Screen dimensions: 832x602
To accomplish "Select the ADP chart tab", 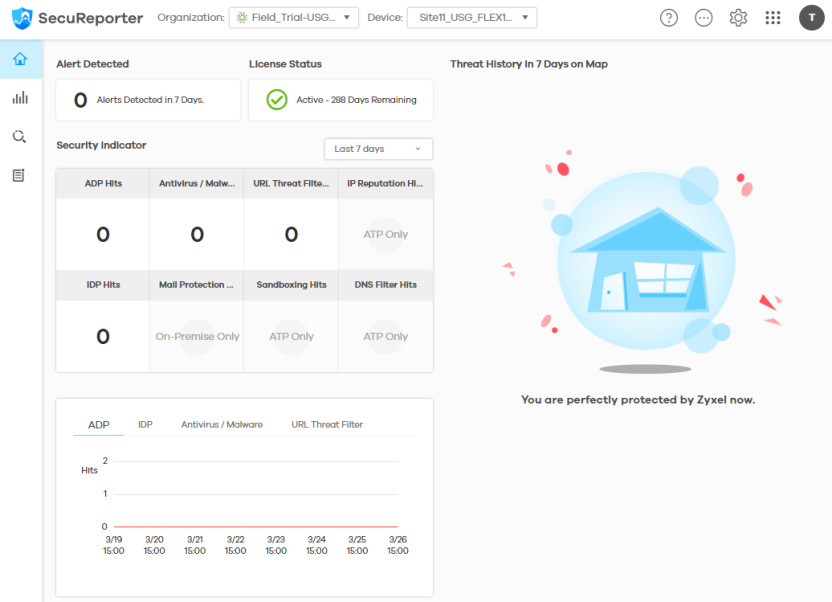I will tap(98, 425).
